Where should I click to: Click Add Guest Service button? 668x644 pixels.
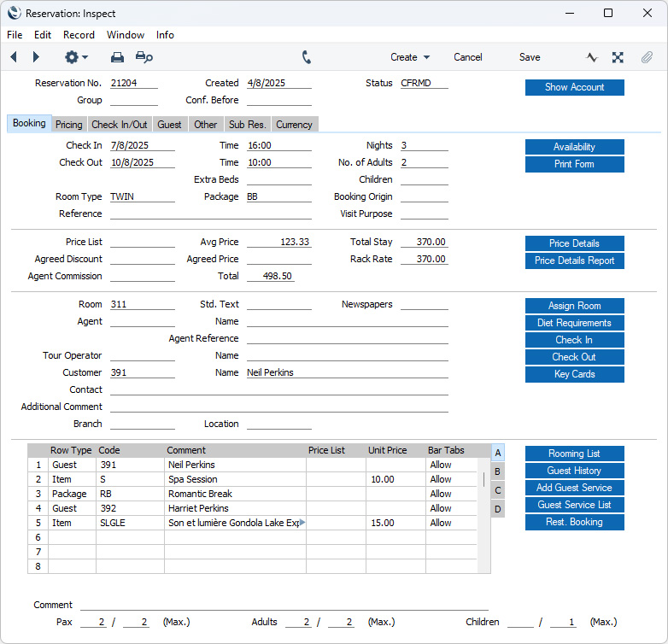tap(574, 488)
